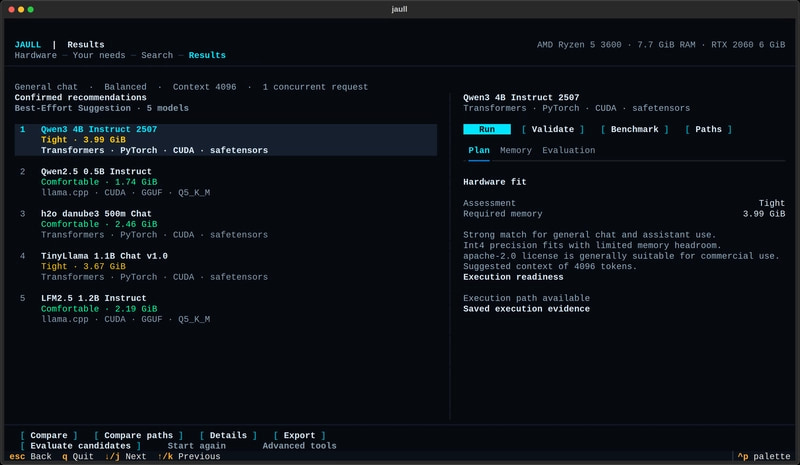The image size is (800, 465).
Task: Click 'Context 4096' summary text
Action: tap(204, 87)
